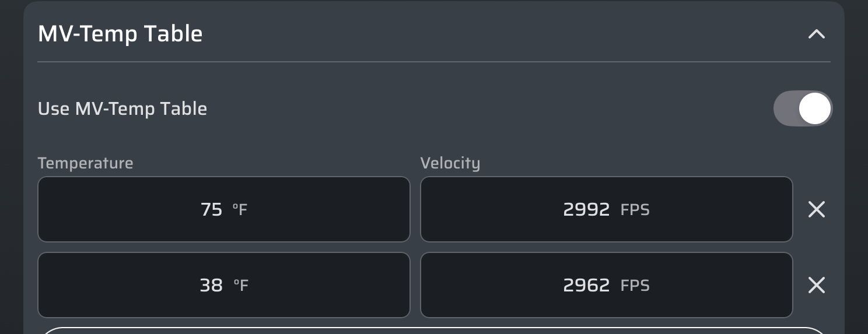Screen dimensions: 868x334
Task: Remove the 75 °F table row
Action: pyautogui.click(x=816, y=209)
